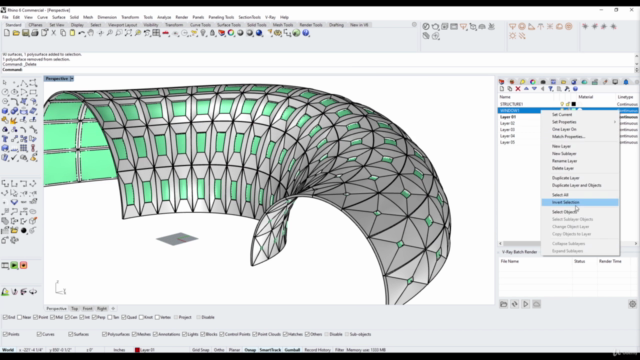
Task: Click the Material column header
Action: click(585, 97)
